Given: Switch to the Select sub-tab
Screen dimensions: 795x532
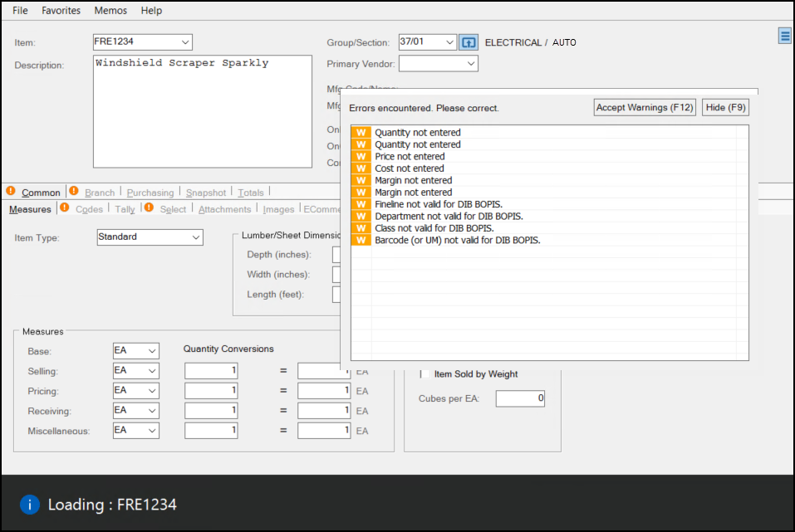Looking at the screenshot, I should click(173, 209).
